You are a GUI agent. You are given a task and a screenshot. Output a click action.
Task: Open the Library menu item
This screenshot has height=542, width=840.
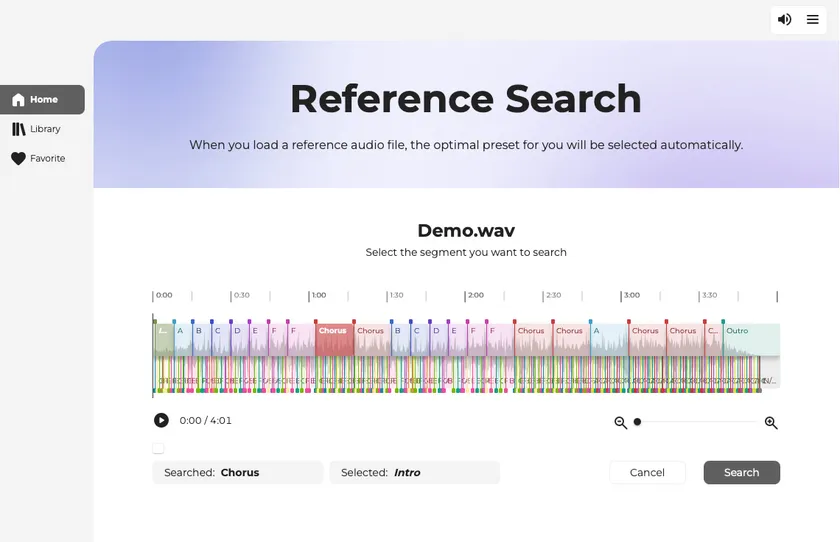44,129
